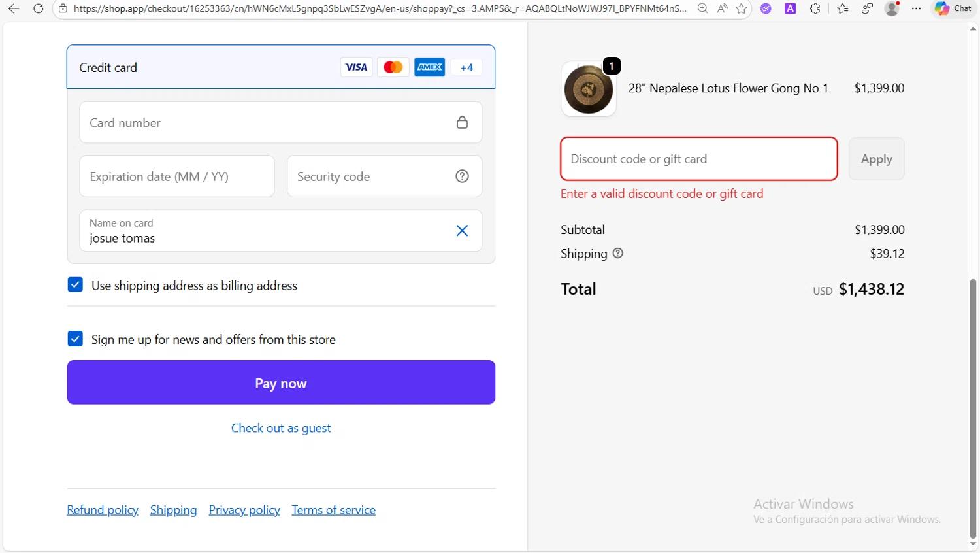The height and width of the screenshot is (553, 980).
Task: Click the lock icon in Card number field
Action: coord(462,122)
